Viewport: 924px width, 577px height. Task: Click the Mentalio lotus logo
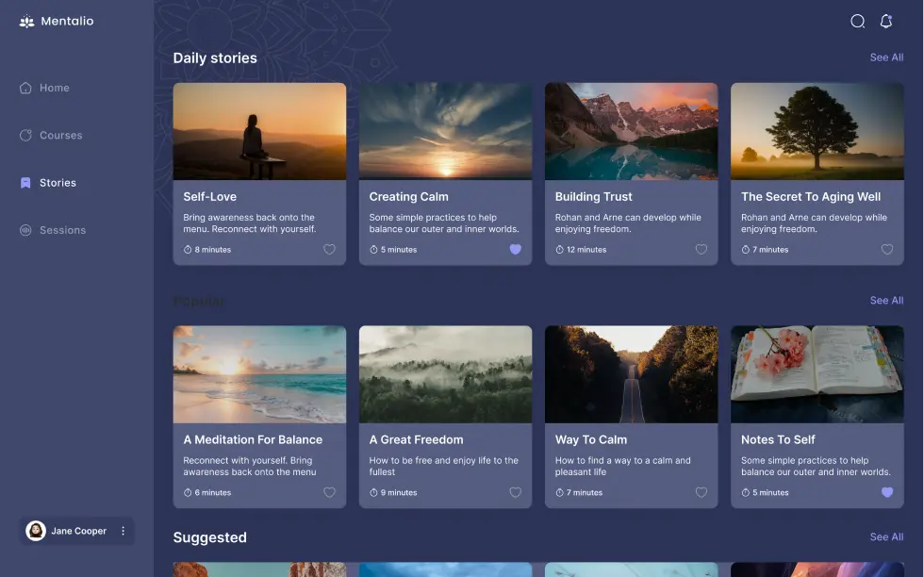tap(26, 22)
